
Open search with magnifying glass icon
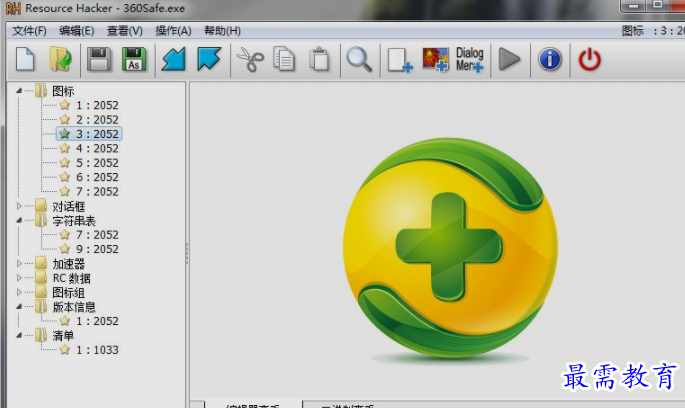[x=359, y=59]
